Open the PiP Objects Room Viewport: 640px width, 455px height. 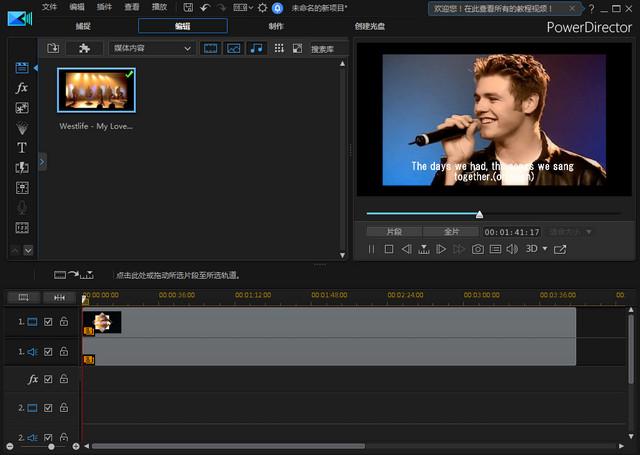click(22, 108)
